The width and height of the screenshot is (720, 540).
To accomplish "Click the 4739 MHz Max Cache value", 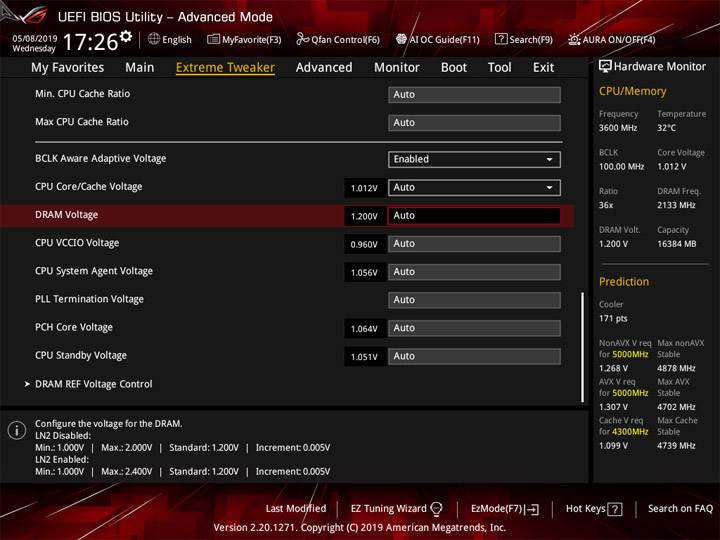I will [x=676, y=445].
